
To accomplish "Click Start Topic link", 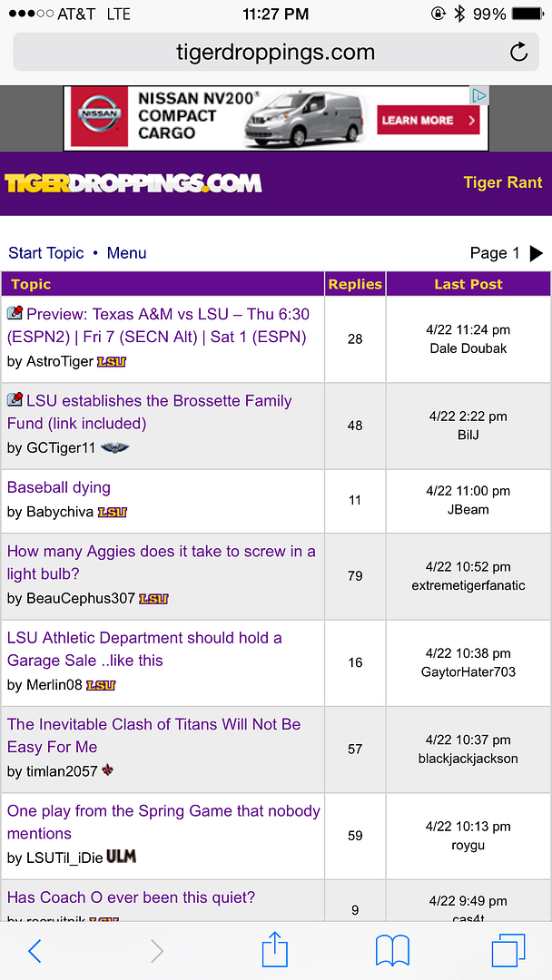I will click(x=46, y=253).
